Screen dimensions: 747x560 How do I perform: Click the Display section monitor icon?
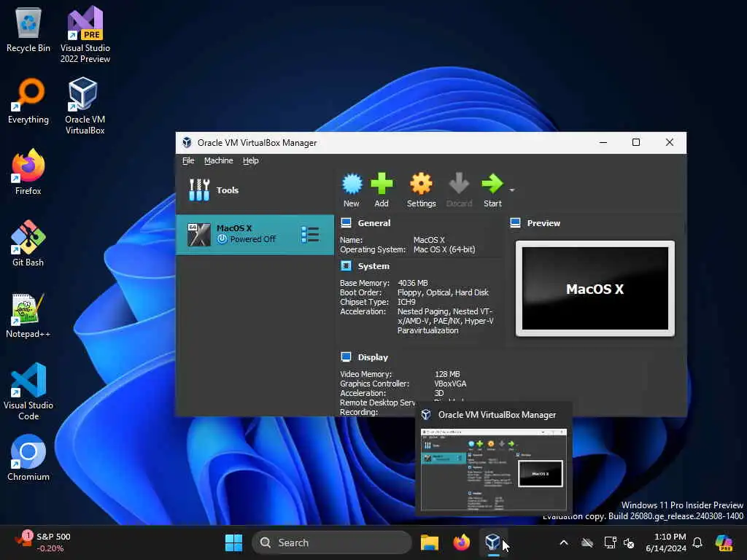pos(347,357)
